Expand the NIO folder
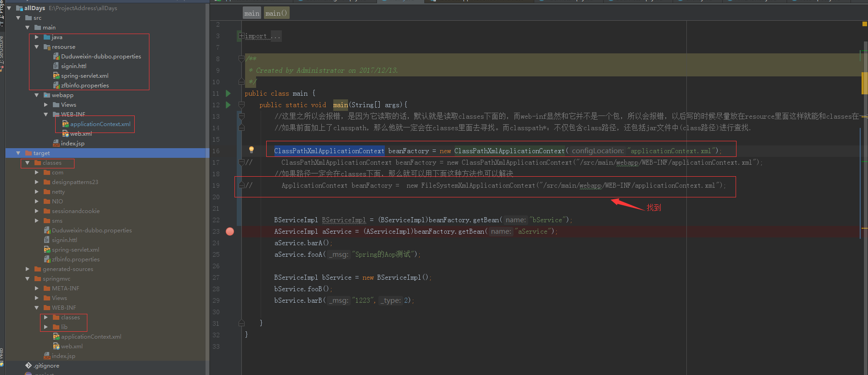Viewport: 868px width, 375px height. click(36, 201)
